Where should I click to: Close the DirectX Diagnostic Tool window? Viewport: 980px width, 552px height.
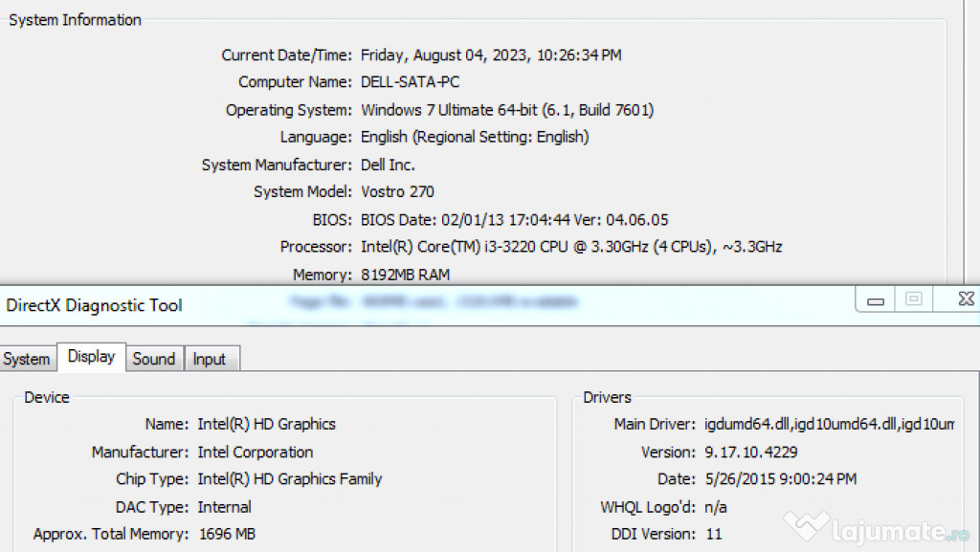966,300
